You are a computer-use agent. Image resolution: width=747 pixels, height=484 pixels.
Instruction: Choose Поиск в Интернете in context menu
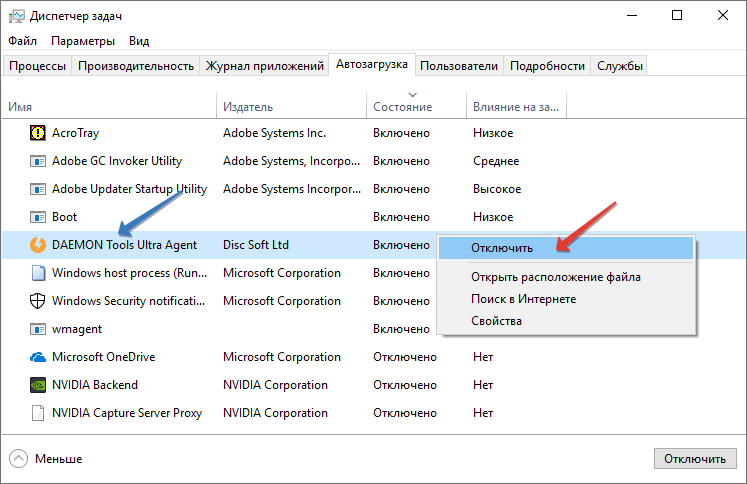click(x=565, y=299)
